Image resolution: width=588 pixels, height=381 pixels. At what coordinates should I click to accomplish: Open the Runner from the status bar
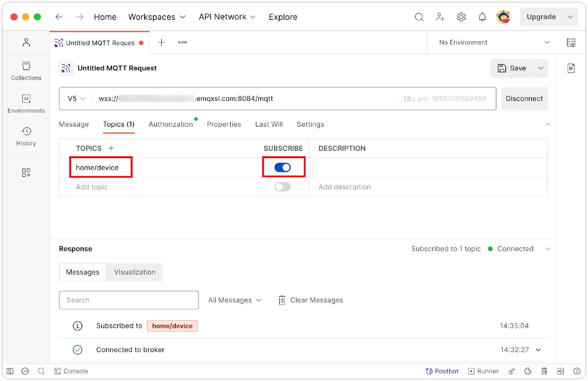point(483,371)
